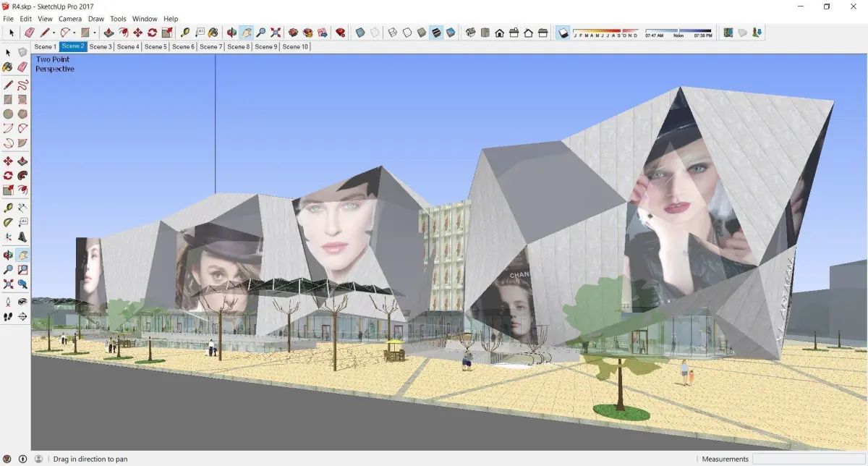Open the Extension Warehouse icon
The height and width of the screenshot is (466, 868).
(x=307, y=33)
